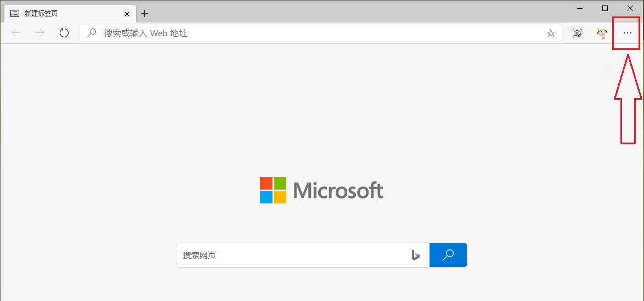Open the profile avatar menu

pyautogui.click(x=602, y=33)
